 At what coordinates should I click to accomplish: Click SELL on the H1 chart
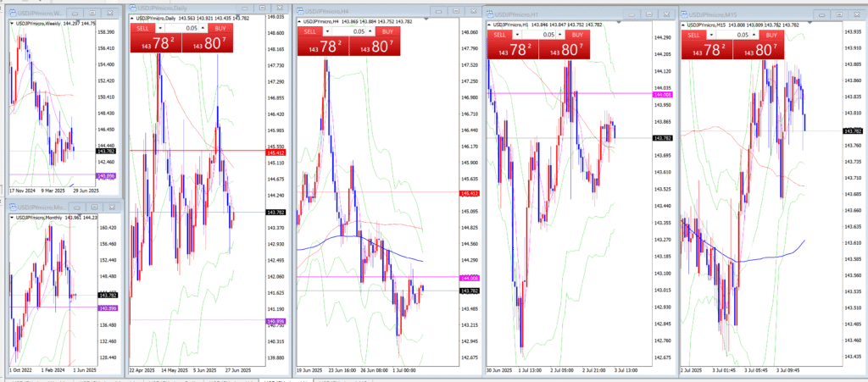(499, 34)
